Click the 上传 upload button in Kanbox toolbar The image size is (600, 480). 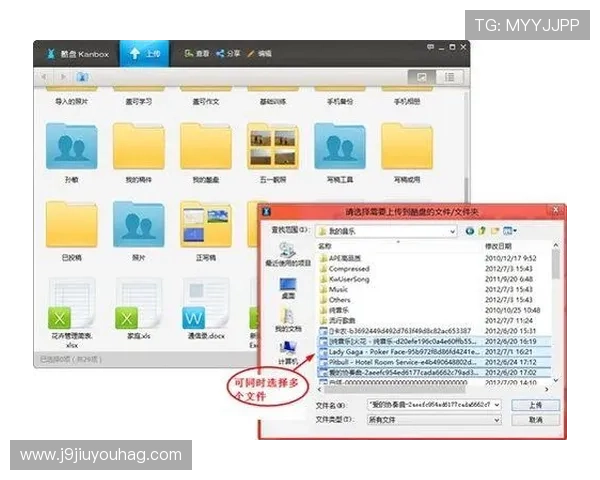[144, 54]
